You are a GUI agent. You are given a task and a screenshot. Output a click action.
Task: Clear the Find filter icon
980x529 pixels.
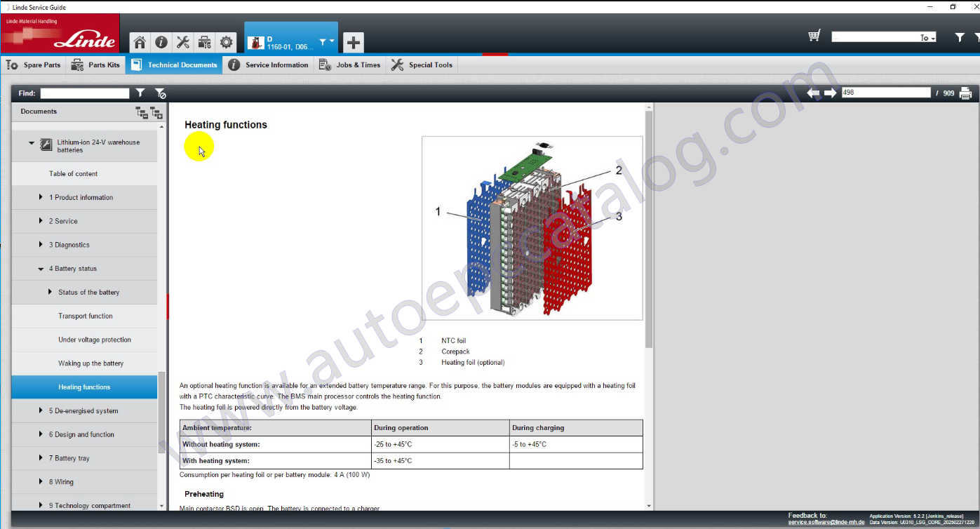click(160, 93)
